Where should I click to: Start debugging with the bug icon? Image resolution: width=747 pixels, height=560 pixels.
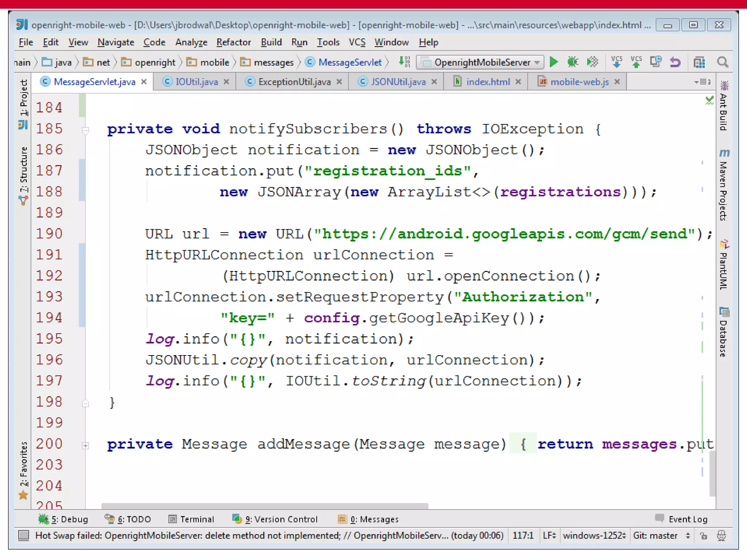[x=573, y=62]
